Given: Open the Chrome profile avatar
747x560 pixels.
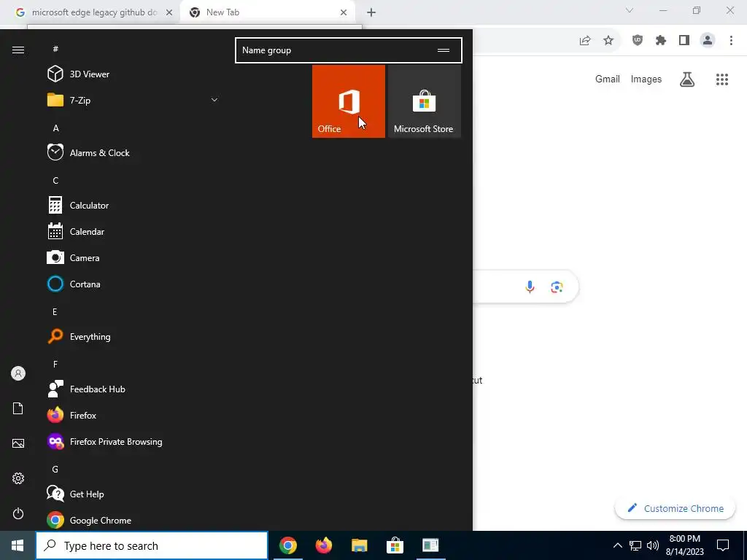Looking at the screenshot, I should [x=708, y=41].
